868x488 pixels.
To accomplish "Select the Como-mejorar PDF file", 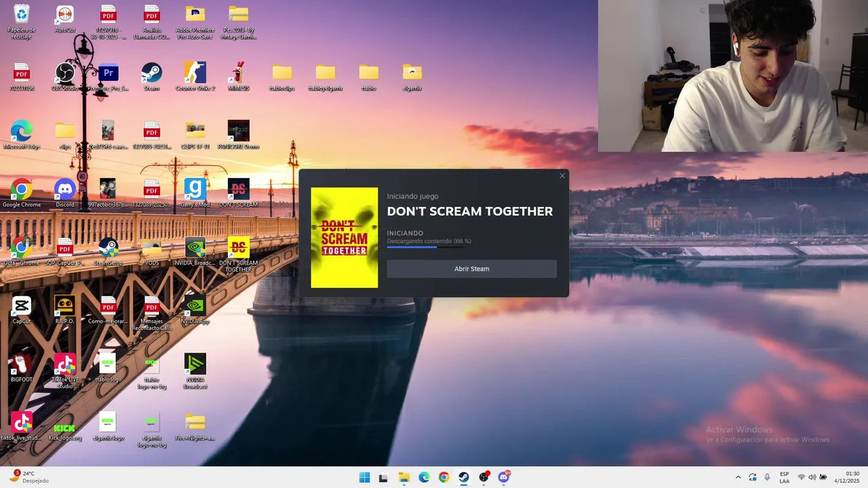I will (x=108, y=310).
